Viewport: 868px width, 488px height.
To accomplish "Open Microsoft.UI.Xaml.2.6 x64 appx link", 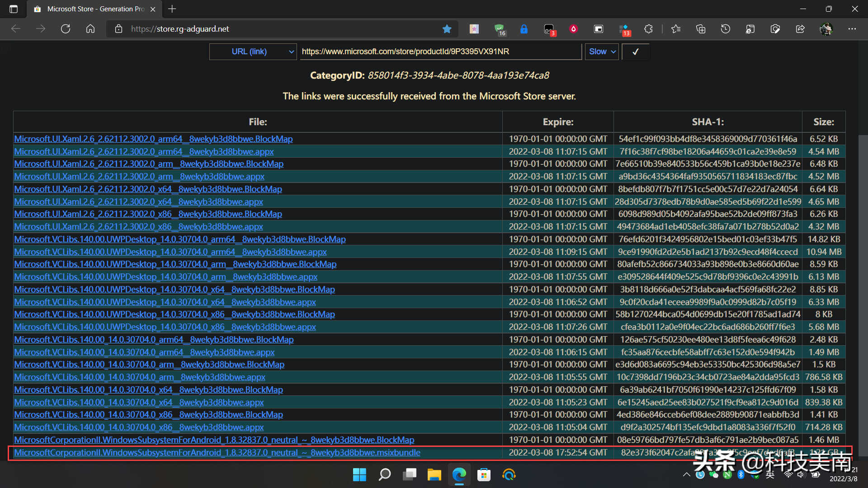I will point(138,202).
